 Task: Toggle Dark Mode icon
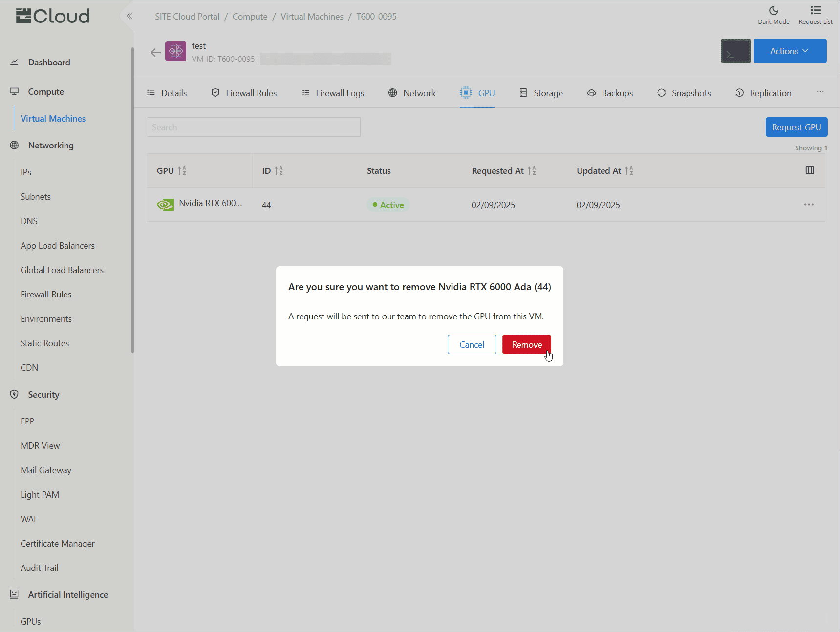(x=774, y=11)
